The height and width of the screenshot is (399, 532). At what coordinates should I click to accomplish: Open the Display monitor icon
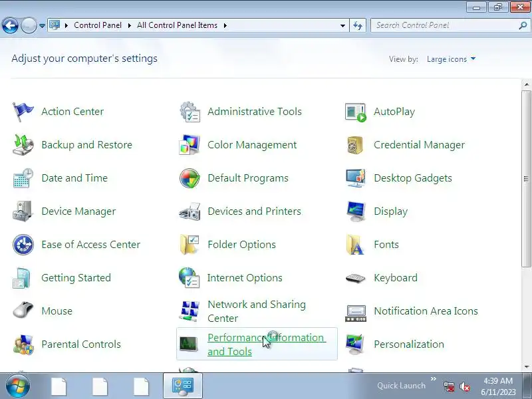pos(356,211)
